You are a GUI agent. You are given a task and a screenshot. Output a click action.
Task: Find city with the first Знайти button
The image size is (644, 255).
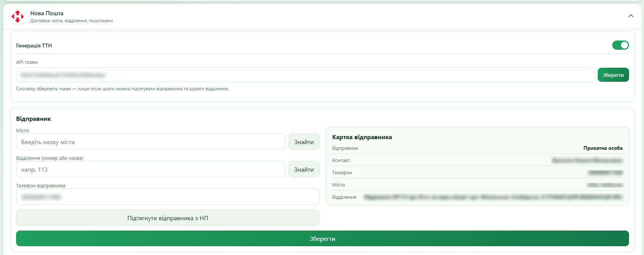pos(304,142)
